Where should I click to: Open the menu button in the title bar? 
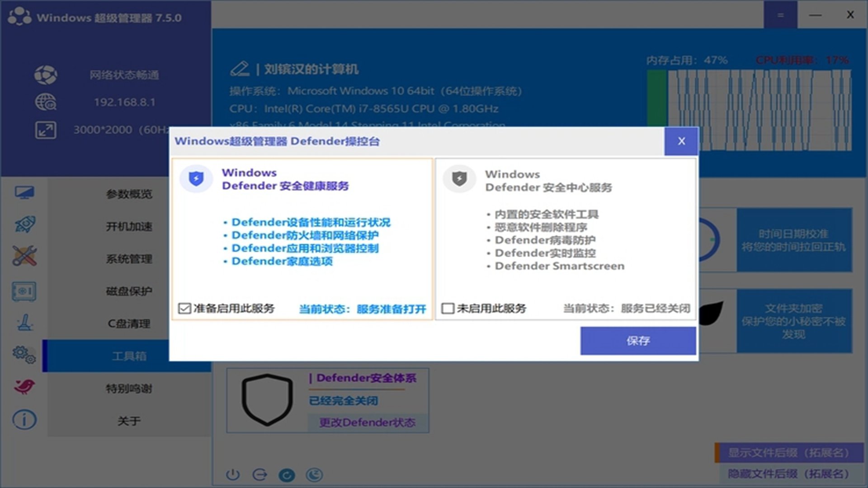(x=780, y=15)
